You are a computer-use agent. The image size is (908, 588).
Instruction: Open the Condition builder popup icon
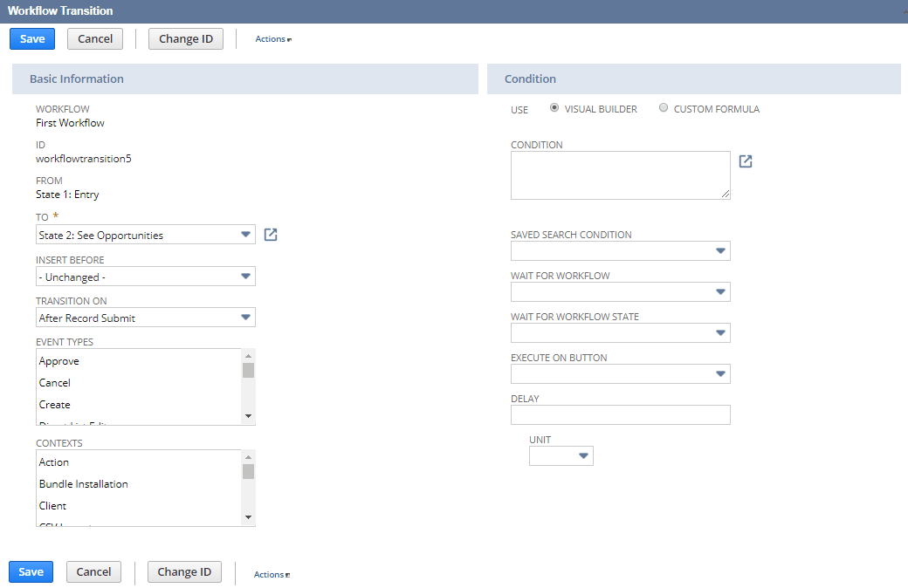pyautogui.click(x=746, y=161)
